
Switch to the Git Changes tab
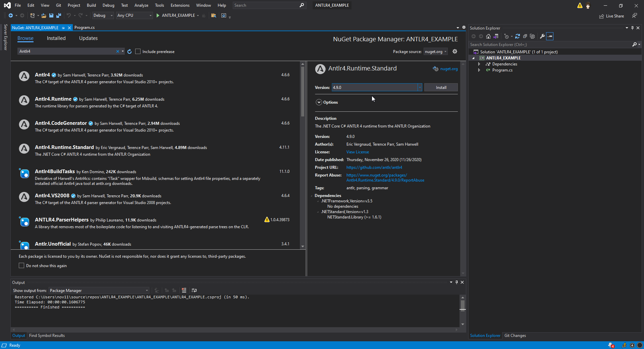point(515,336)
